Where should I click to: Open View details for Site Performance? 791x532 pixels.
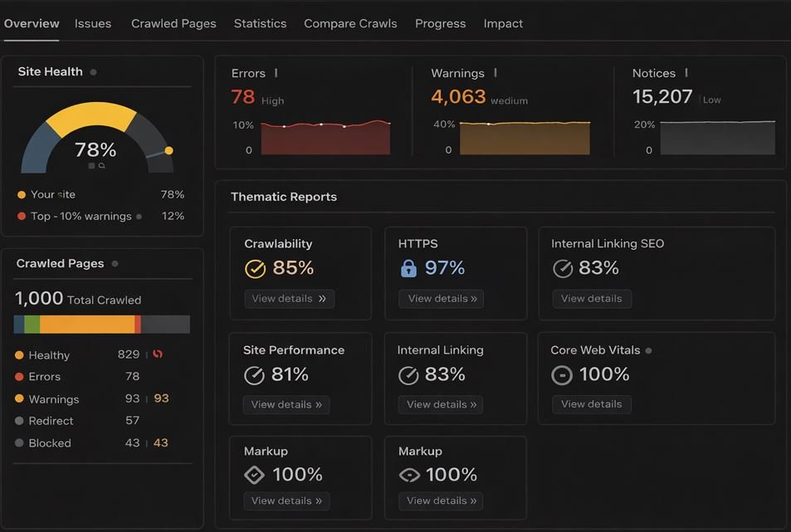pyautogui.click(x=286, y=405)
